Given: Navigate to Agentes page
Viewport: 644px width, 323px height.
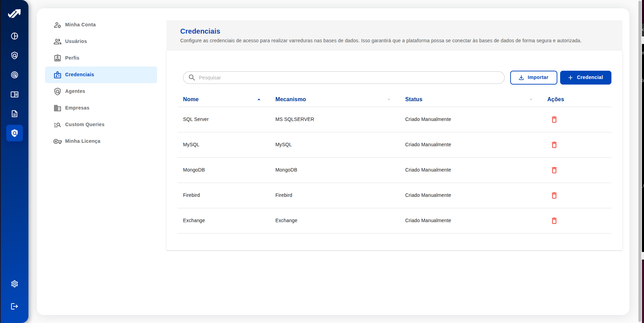Looking at the screenshot, I should tap(75, 91).
